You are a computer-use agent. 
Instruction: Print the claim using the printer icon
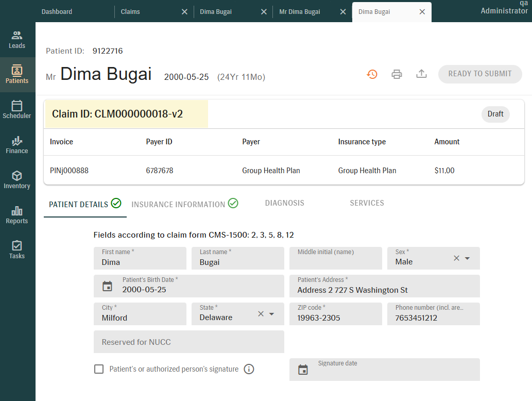(x=397, y=74)
